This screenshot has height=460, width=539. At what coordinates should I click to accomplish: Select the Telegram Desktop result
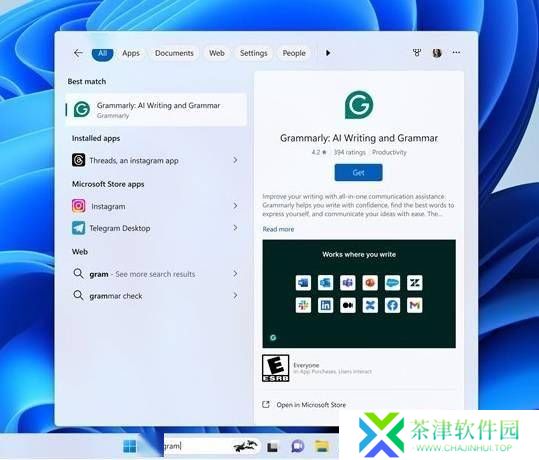[x=156, y=228]
